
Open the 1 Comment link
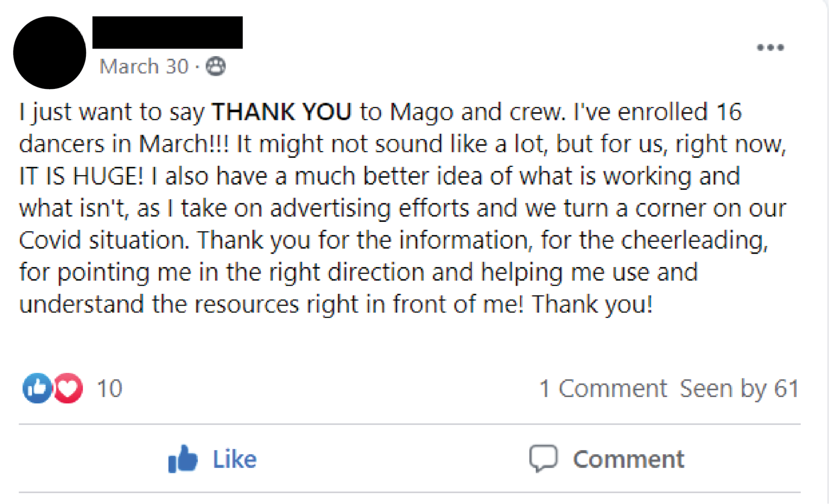coord(603,388)
